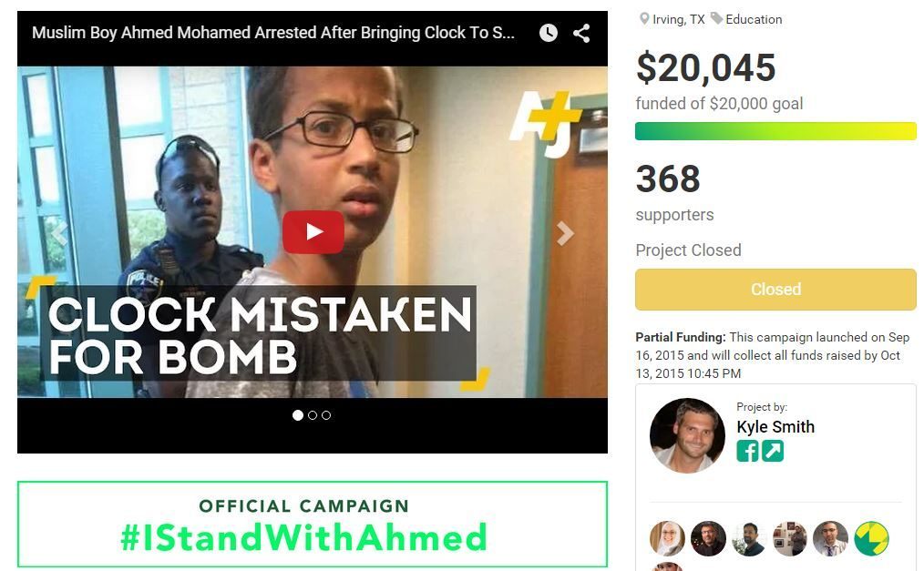Click the Irving, TX location pin

click(x=644, y=19)
